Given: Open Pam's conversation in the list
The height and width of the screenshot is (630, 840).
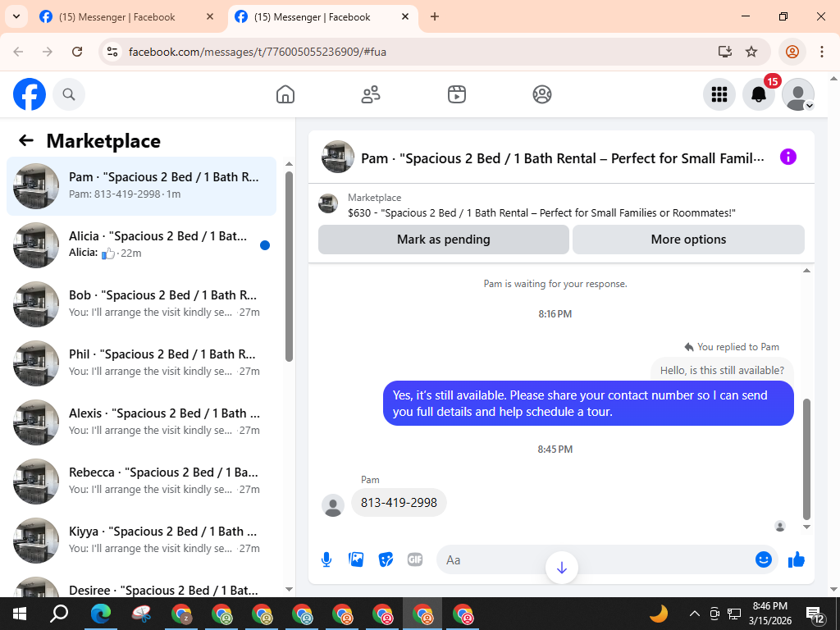Looking at the screenshot, I should point(141,186).
